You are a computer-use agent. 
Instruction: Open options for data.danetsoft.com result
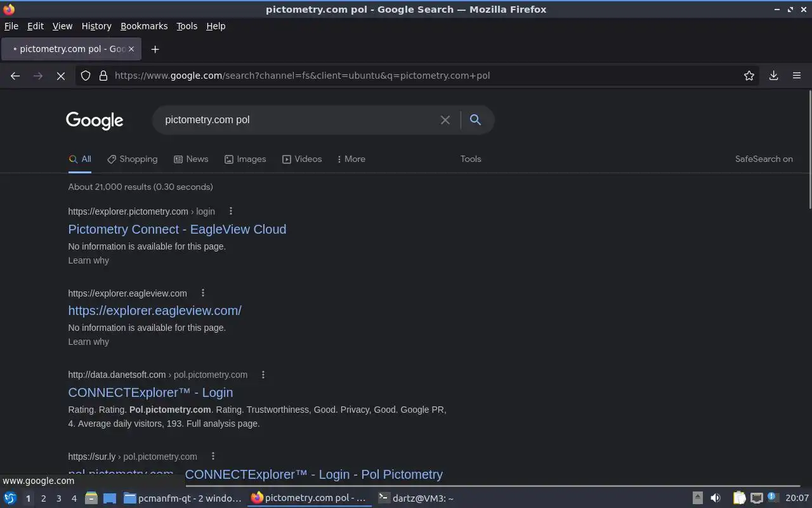point(263,375)
